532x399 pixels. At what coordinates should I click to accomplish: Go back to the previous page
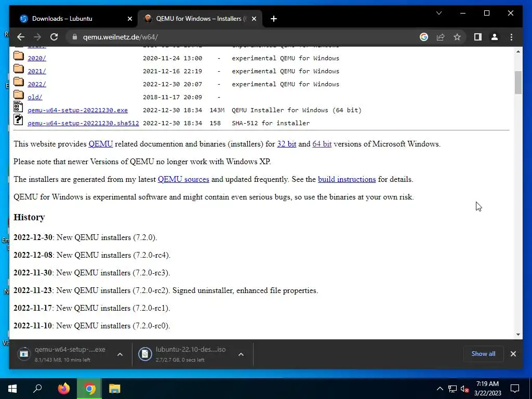pyautogui.click(x=21, y=37)
